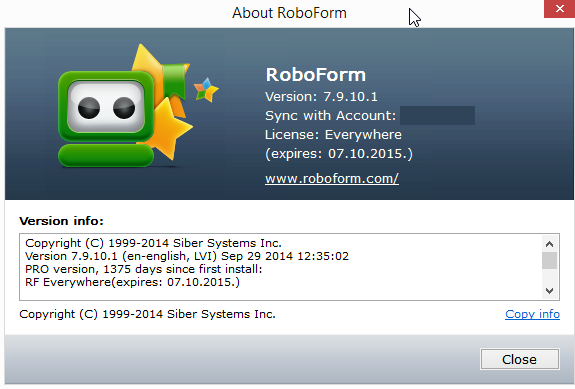Image resolution: width=575 pixels, height=389 pixels.
Task: Click the version info scroll up arrow
Action: (549, 244)
